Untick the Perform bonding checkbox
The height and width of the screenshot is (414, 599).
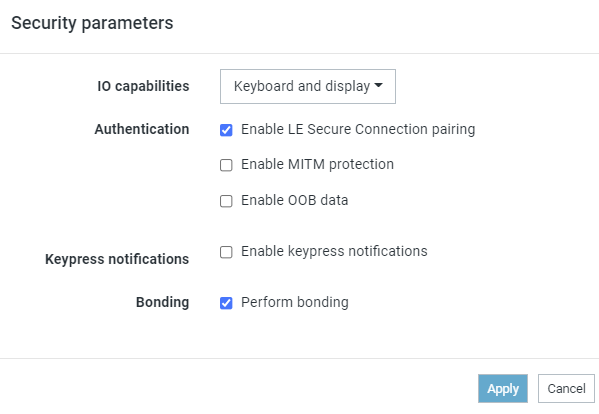(226, 303)
